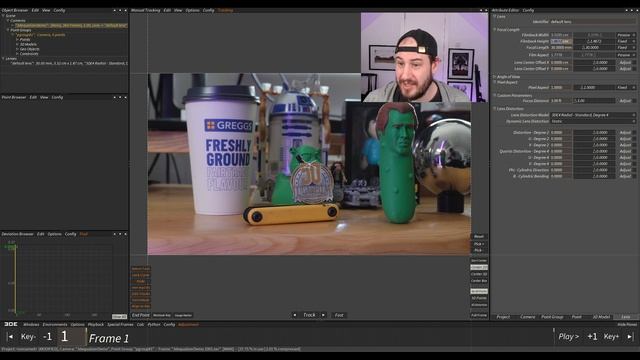This screenshot has width=640, height=360.
Task: Open Calc menu
Action: pos(140,324)
